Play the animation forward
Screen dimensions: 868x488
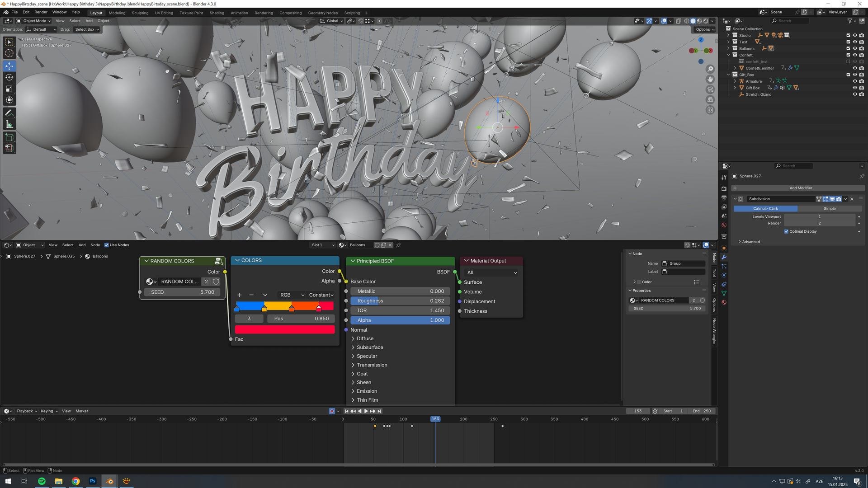[x=366, y=411]
